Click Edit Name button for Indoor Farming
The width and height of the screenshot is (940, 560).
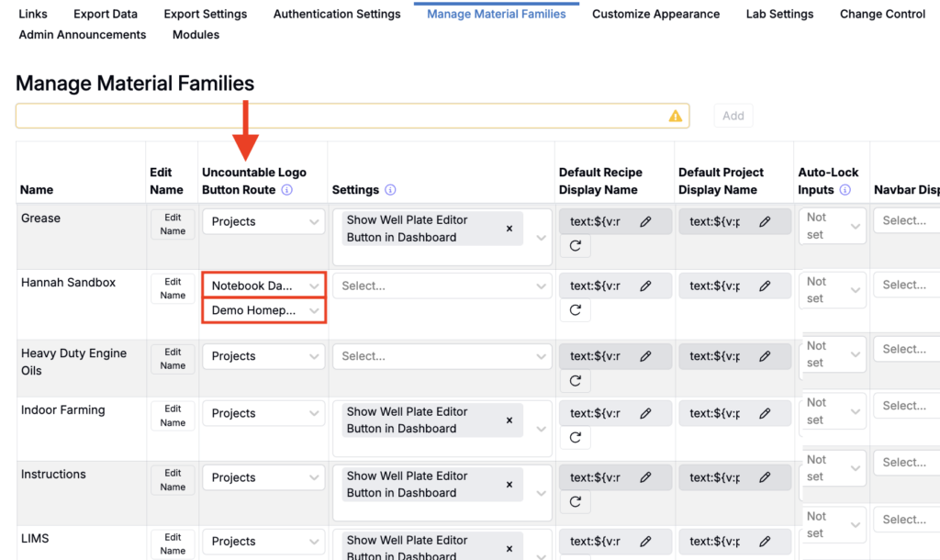coord(173,416)
